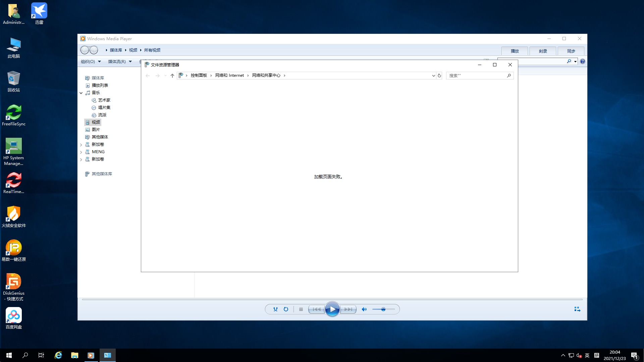
Task: Click the shuffle playback icon
Action: coord(275,309)
